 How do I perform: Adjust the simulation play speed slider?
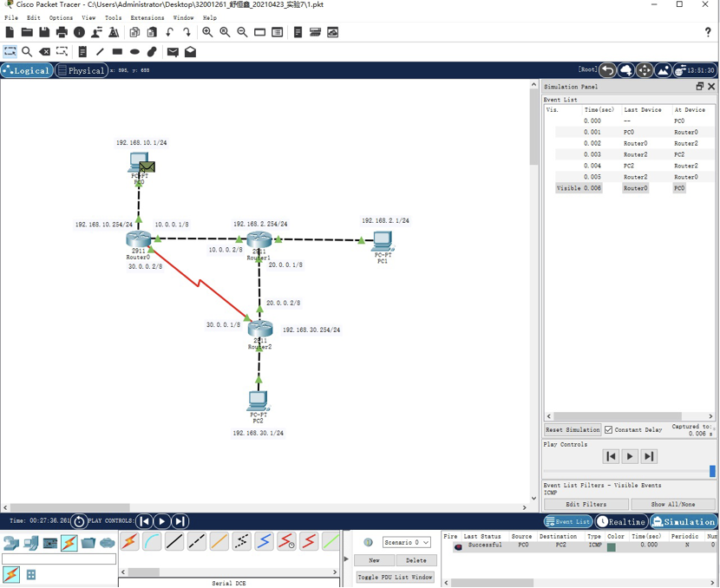click(x=712, y=471)
